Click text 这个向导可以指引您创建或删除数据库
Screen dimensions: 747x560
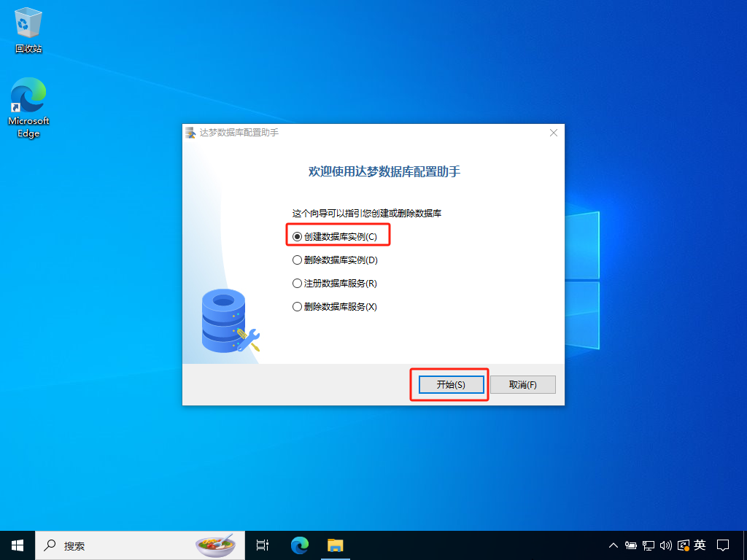tap(367, 214)
